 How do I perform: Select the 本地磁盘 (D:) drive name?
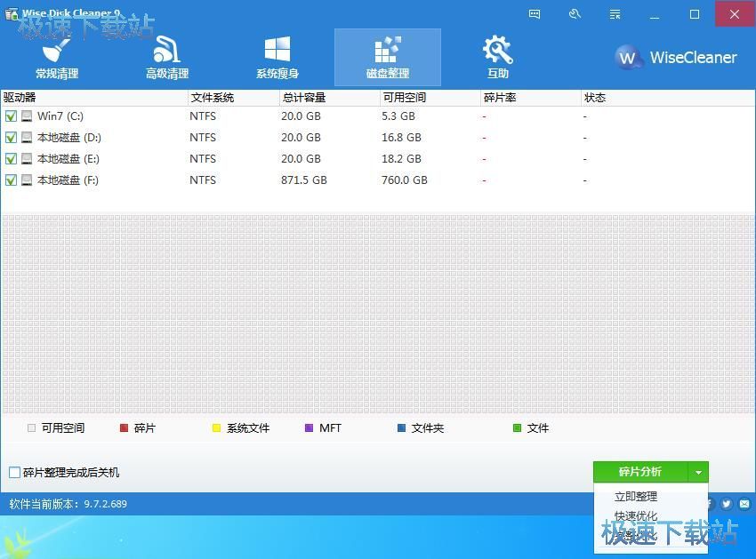click(x=69, y=138)
